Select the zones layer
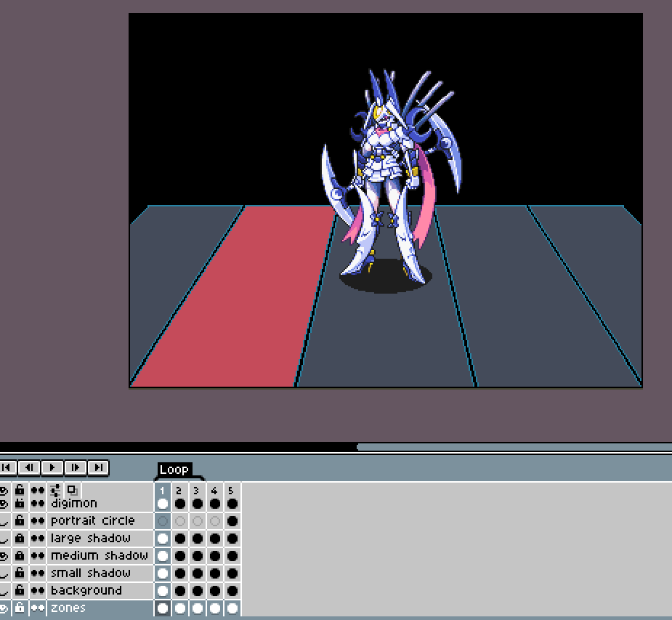Viewport: 672px width, 620px height. (x=100, y=608)
